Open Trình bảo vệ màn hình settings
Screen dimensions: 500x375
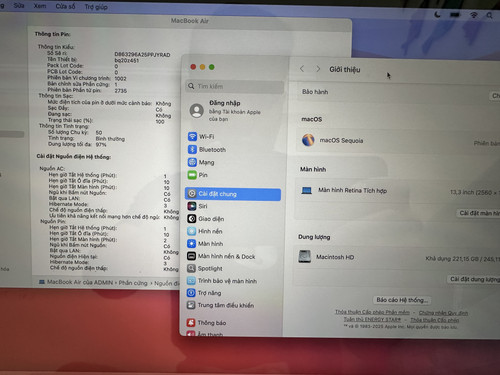pyautogui.click(x=222, y=281)
